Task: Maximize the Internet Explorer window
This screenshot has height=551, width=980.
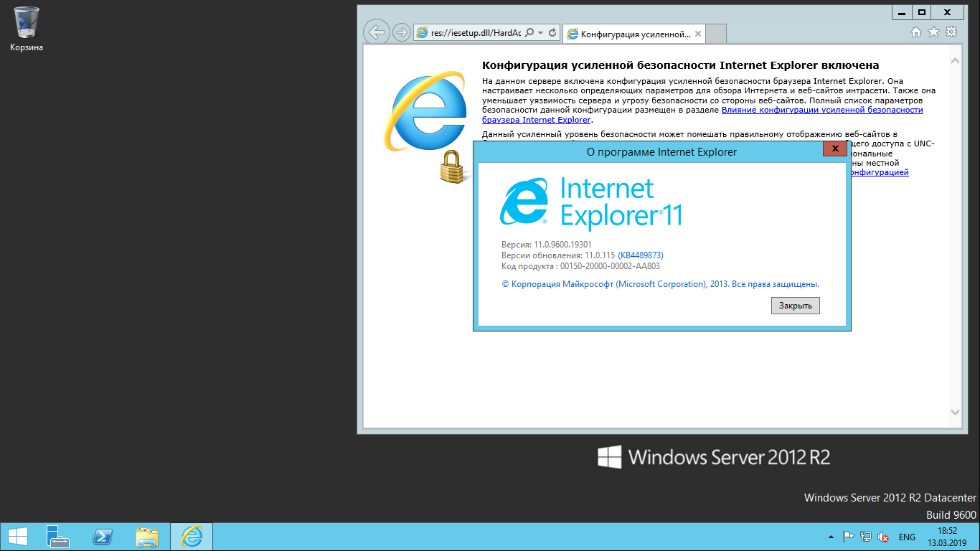Action: click(922, 11)
